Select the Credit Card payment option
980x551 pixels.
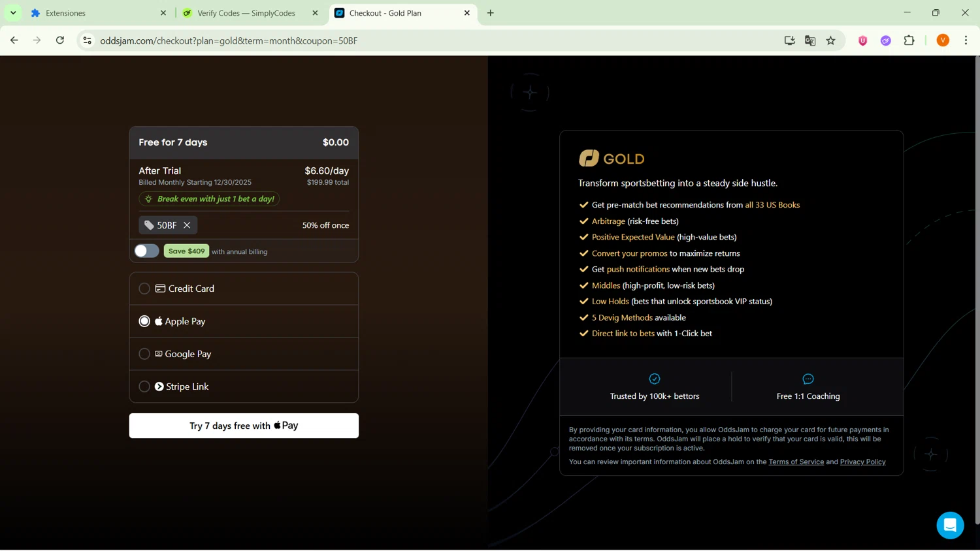(244, 289)
